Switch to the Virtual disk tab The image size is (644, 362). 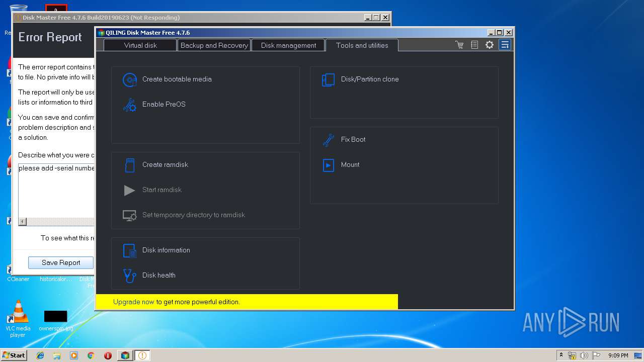(140, 45)
